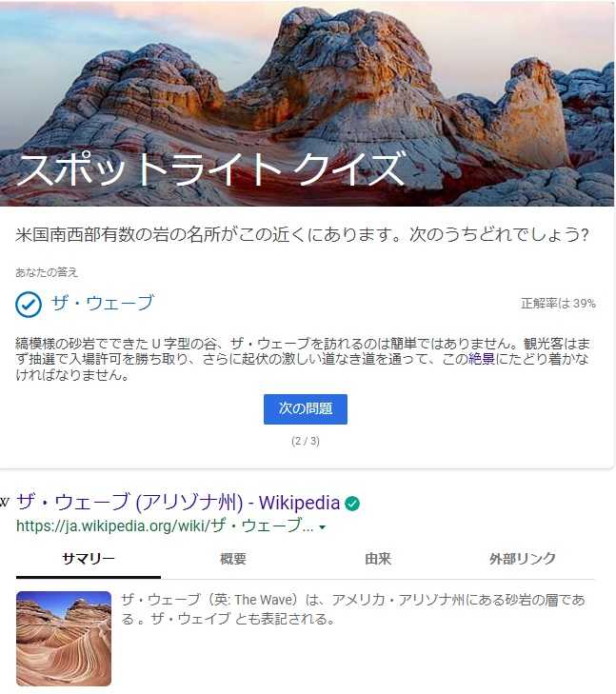Click the スポットライト クイズ heading

pos(210,169)
